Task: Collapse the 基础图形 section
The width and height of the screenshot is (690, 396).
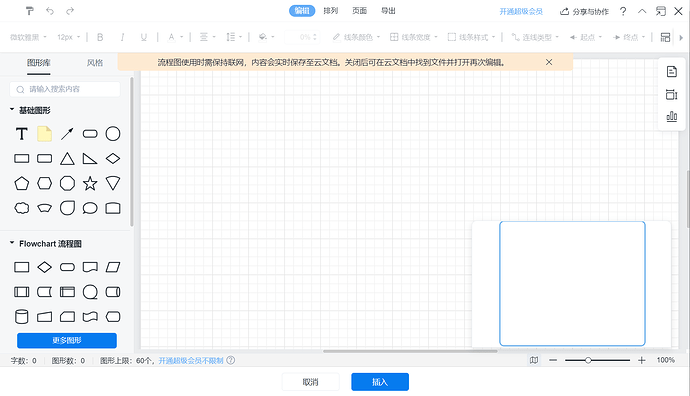Action: click(x=12, y=110)
